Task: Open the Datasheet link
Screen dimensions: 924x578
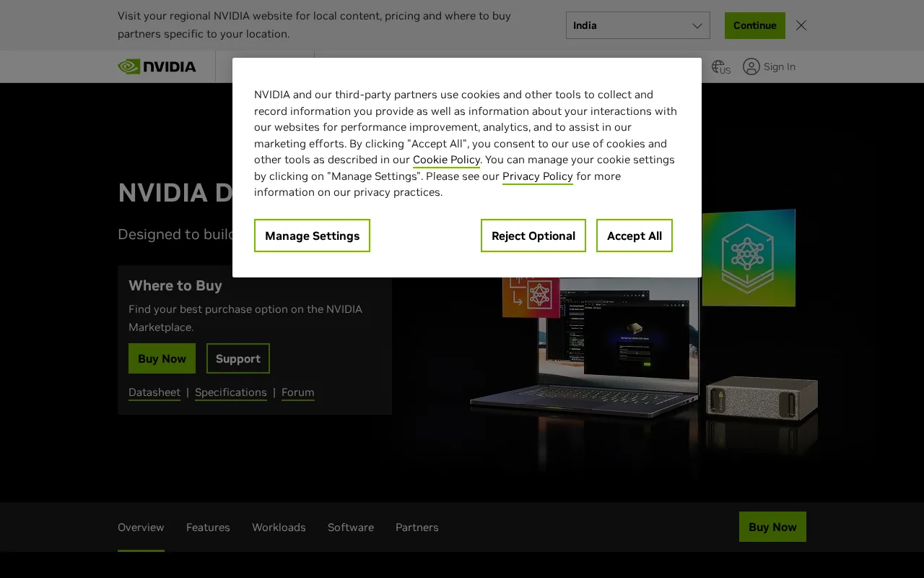Action: click(x=154, y=392)
